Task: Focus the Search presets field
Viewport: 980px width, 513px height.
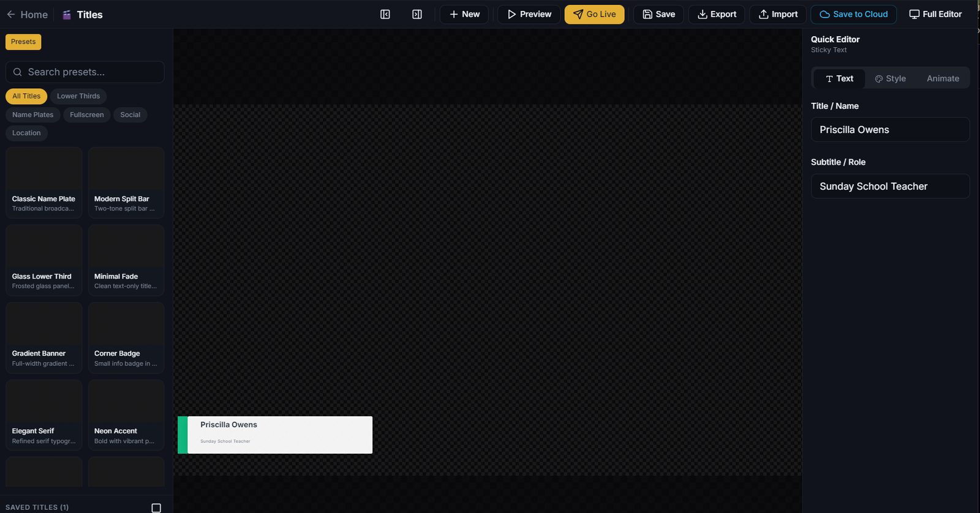Action: tap(85, 72)
